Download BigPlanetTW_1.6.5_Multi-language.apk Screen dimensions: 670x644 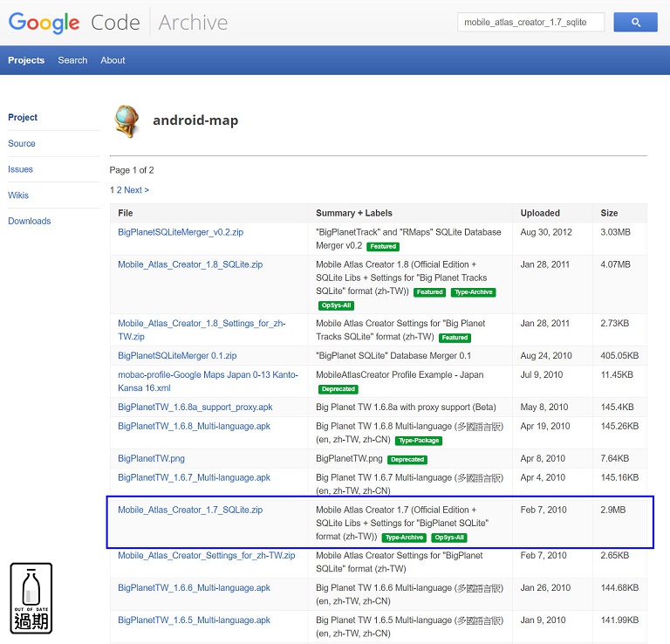pos(194,620)
